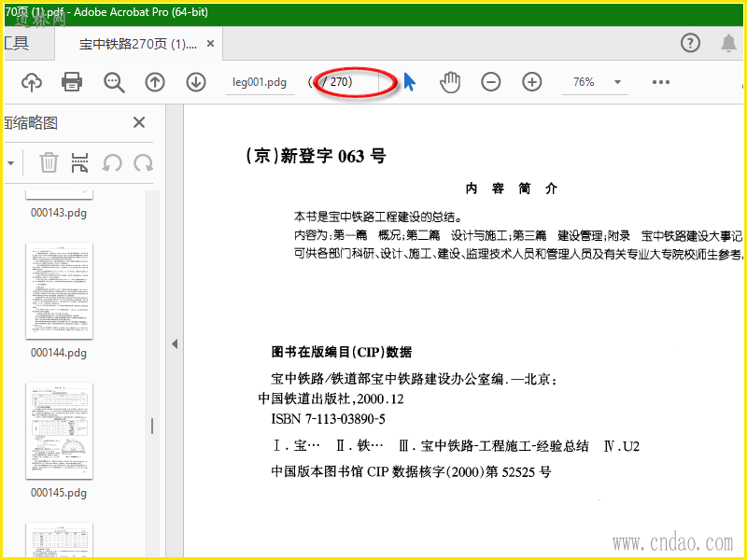Screen dimensions: 747x560
Task: Select the 000144.pdg page thumbnail
Action: [59, 290]
